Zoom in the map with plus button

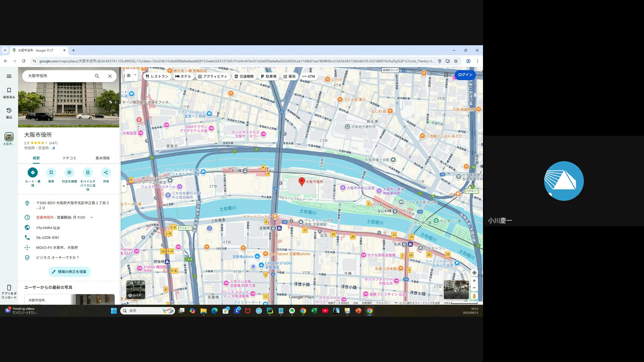[x=474, y=281]
